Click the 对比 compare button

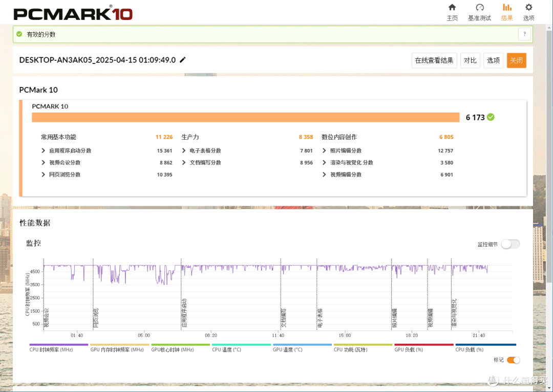[470, 60]
